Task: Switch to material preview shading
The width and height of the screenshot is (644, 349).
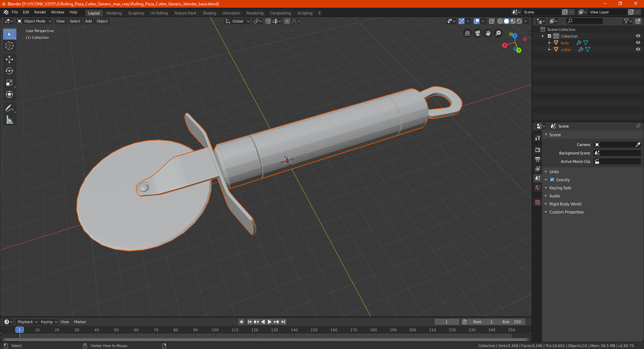Action: pos(513,21)
